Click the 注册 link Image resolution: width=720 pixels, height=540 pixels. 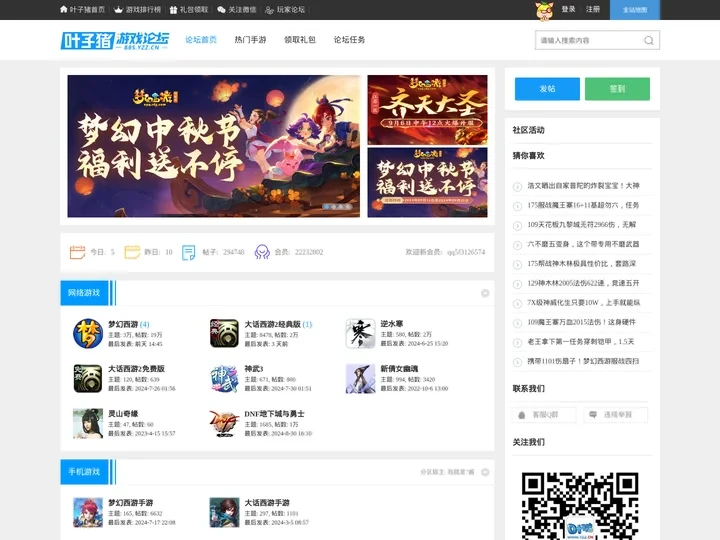point(593,9)
